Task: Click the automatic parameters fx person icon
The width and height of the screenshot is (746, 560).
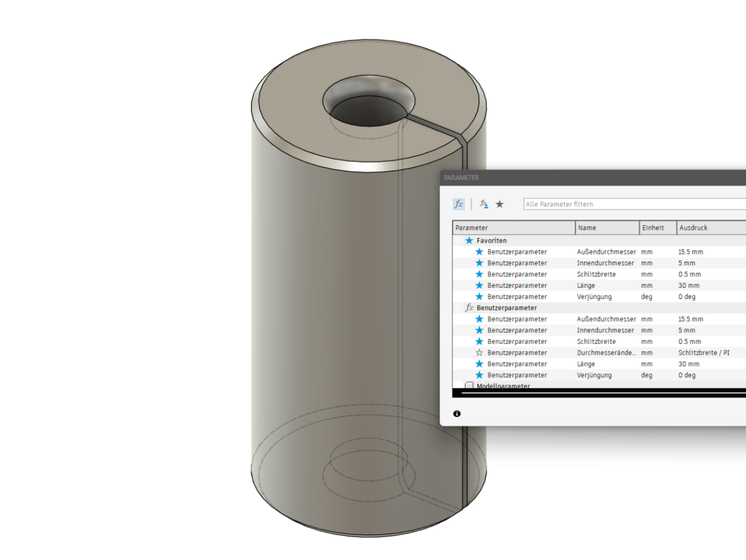Action: (484, 204)
